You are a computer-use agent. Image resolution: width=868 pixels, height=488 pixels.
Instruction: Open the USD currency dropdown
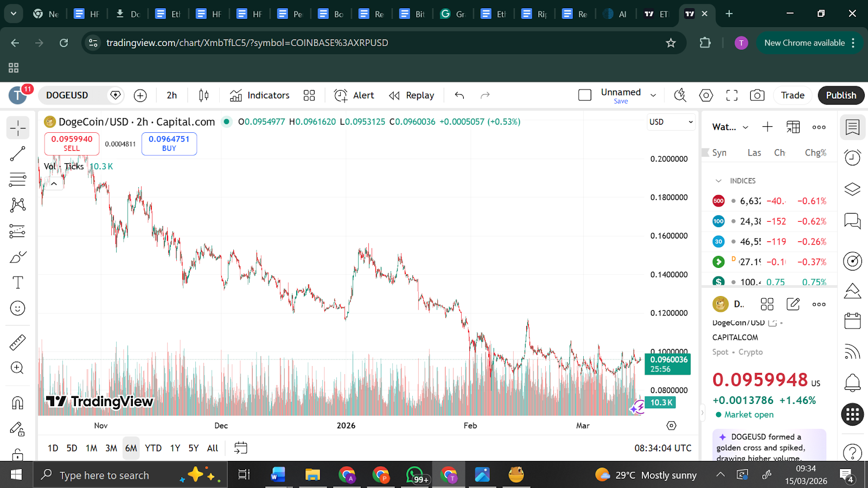coord(671,122)
